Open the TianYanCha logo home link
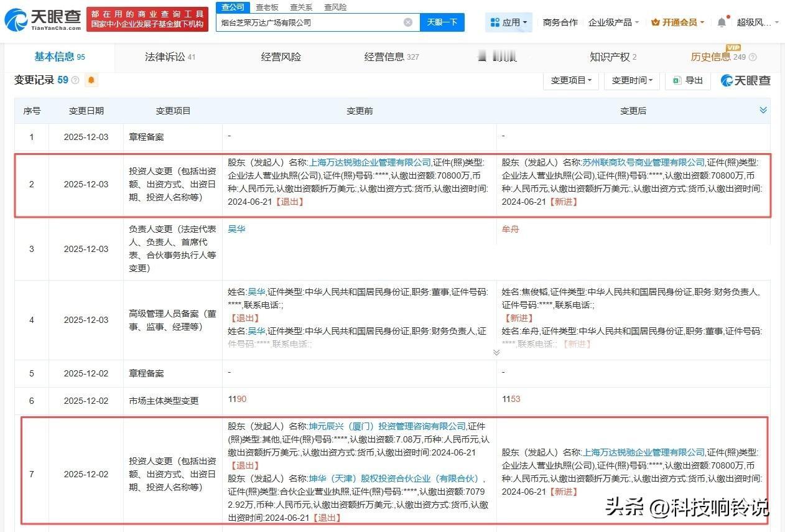The width and height of the screenshot is (785, 532). [42, 21]
